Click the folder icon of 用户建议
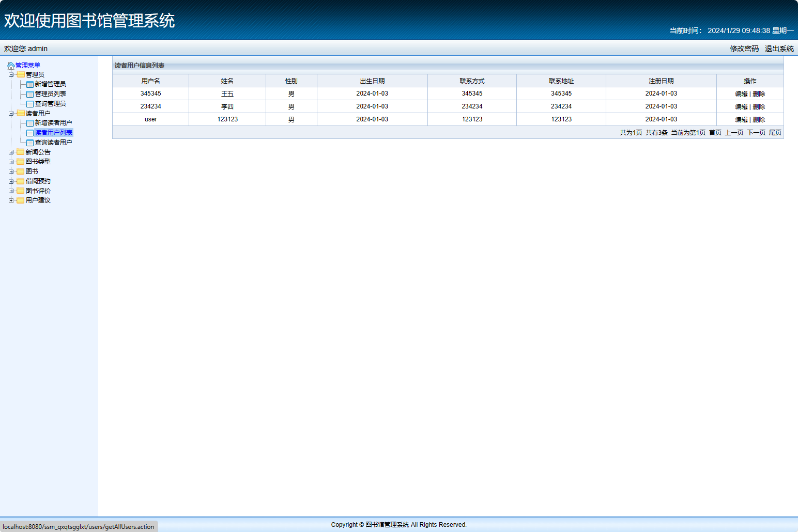798x532 pixels. [x=21, y=200]
